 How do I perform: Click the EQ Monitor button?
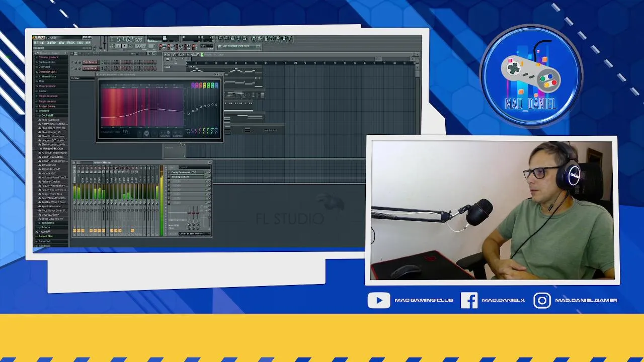(165, 134)
